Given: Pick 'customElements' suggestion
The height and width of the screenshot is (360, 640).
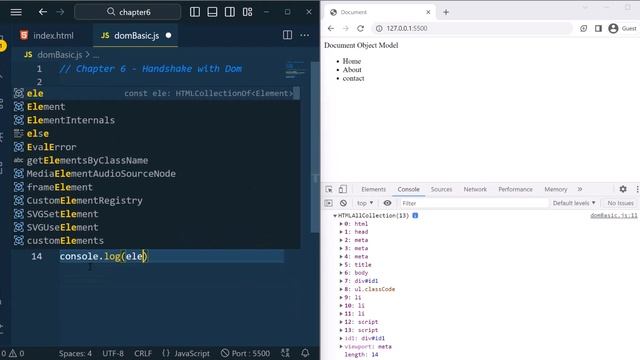Looking at the screenshot, I should pos(156,241).
